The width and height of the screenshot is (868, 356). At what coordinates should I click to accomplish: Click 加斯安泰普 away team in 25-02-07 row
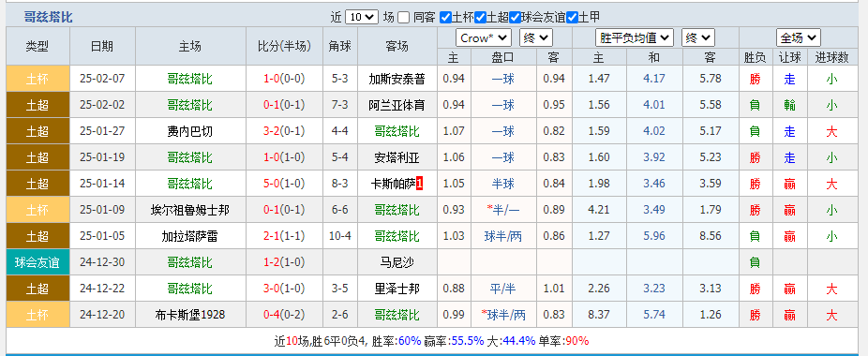(397, 79)
